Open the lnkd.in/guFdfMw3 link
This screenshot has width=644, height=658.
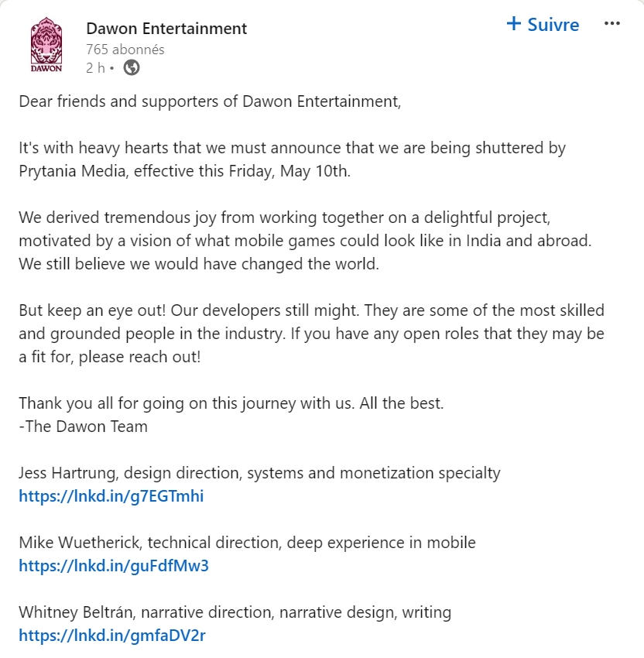(114, 566)
